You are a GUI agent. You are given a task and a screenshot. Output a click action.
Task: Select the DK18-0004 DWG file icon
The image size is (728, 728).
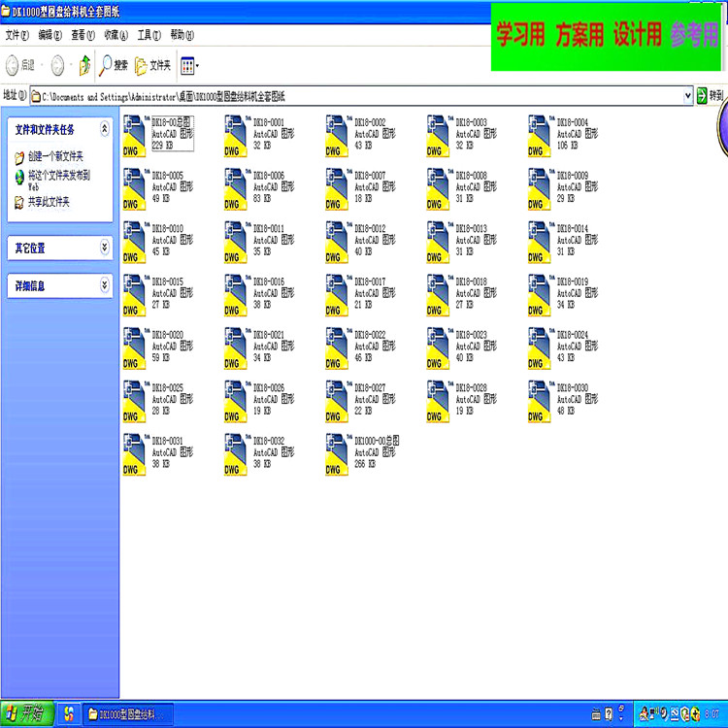coord(539,136)
